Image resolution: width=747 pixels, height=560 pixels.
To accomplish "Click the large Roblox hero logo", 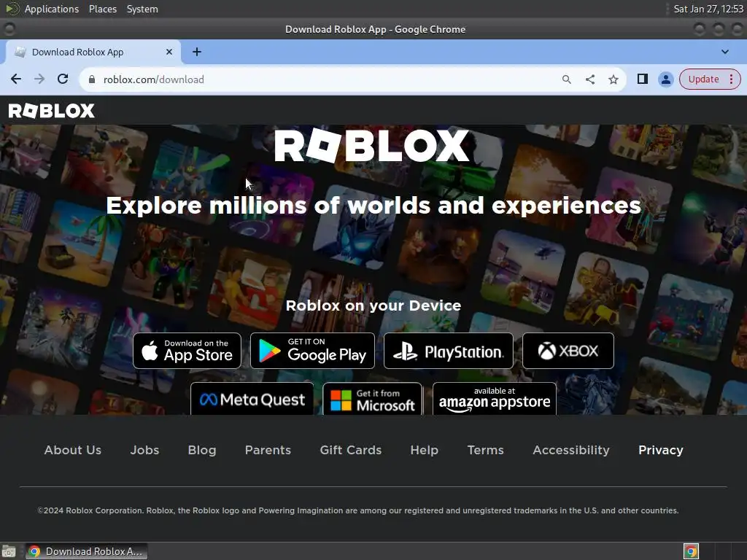I will coord(372,146).
